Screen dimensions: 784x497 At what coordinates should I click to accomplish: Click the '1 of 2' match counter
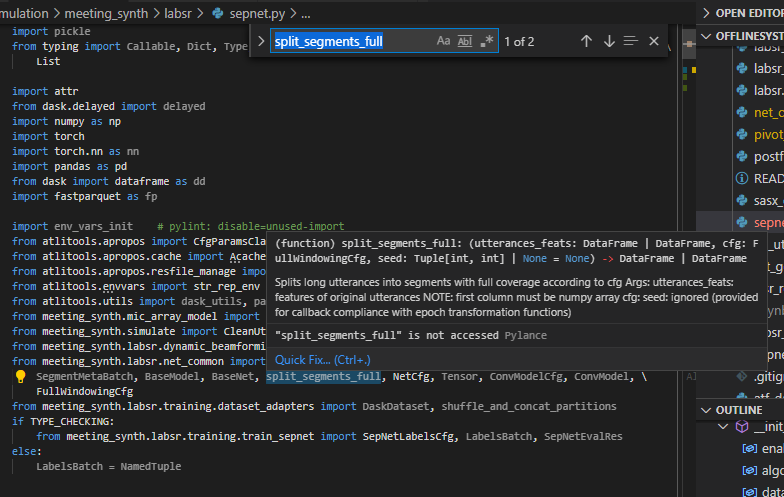[x=519, y=42]
